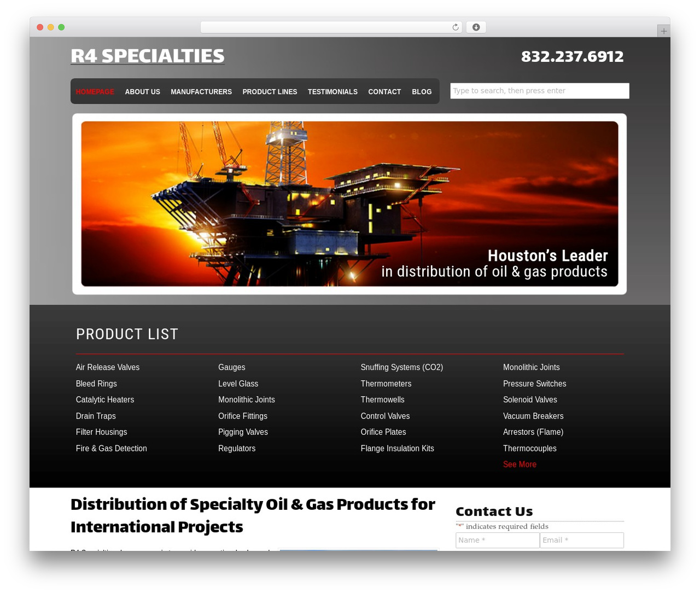The image size is (700, 593).
Task: Open the Arrestors (Flame) link
Action: point(533,432)
